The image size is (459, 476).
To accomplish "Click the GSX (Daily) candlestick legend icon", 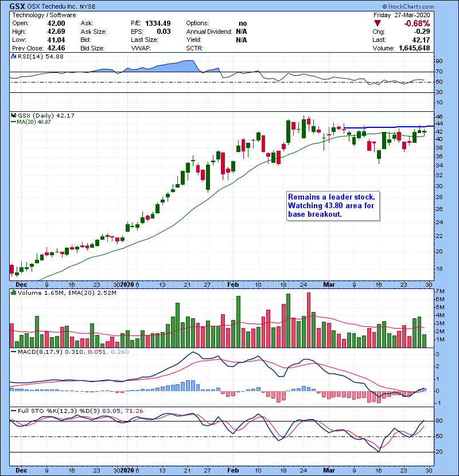I will (x=13, y=115).
